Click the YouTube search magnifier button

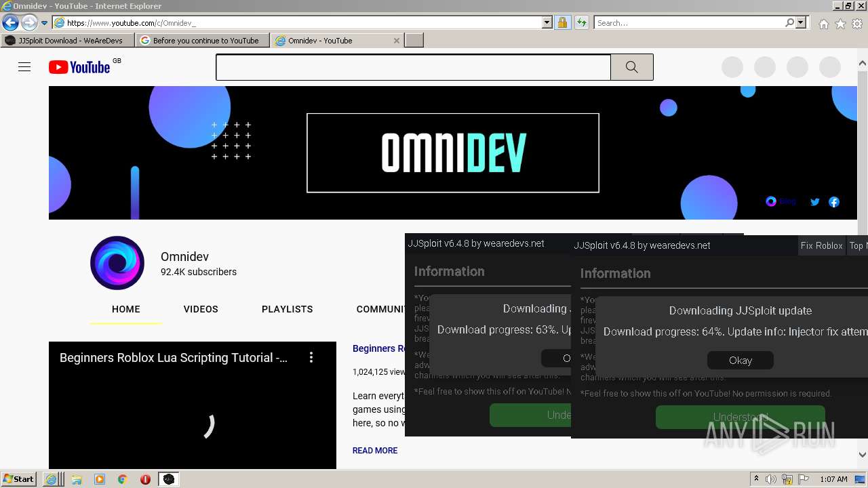click(x=631, y=67)
